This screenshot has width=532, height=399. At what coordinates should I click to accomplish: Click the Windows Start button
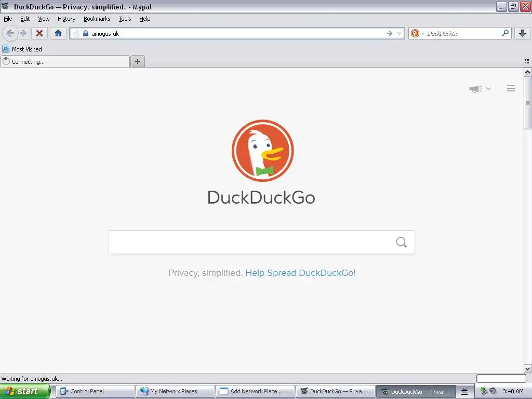[25, 391]
